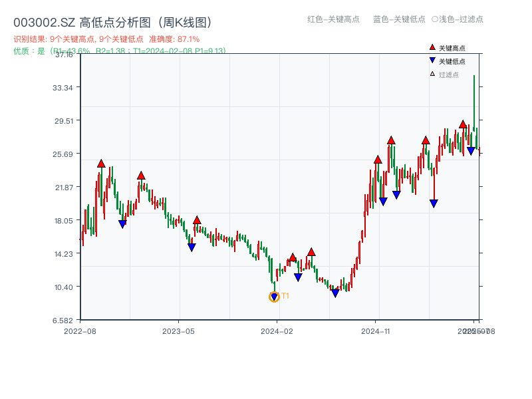The width and height of the screenshot is (532, 399).
Task: Click the tall green candle spiking above 33.34
Action: click(x=474, y=102)
